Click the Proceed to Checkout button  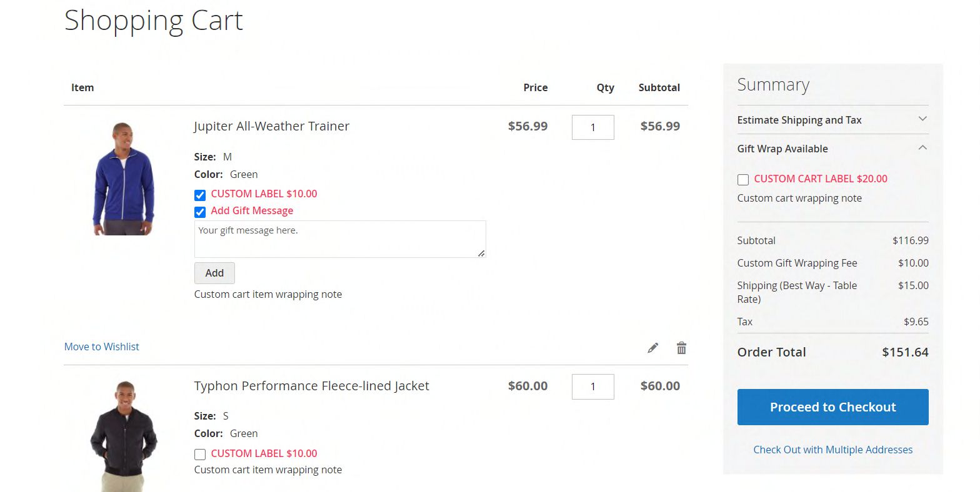tap(832, 407)
